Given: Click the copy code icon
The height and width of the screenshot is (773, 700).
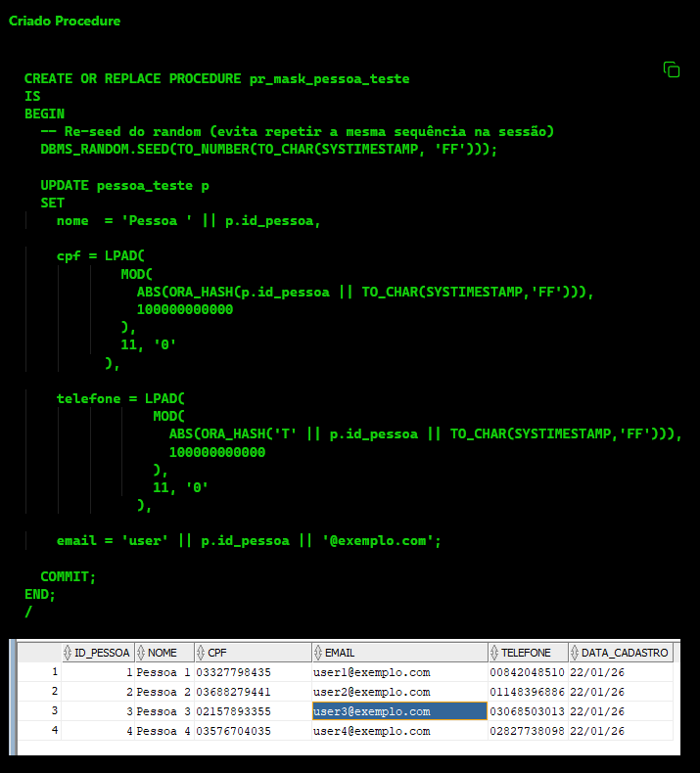Looking at the screenshot, I should click(x=672, y=69).
